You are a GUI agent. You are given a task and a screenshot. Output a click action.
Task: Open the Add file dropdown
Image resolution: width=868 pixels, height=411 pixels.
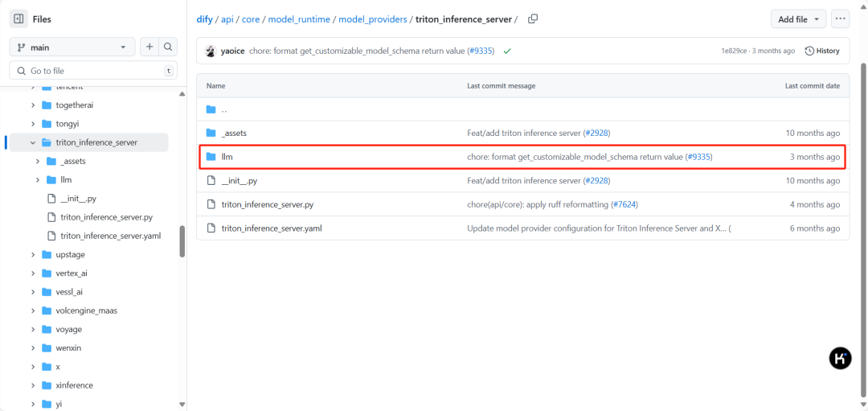coord(798,18)
